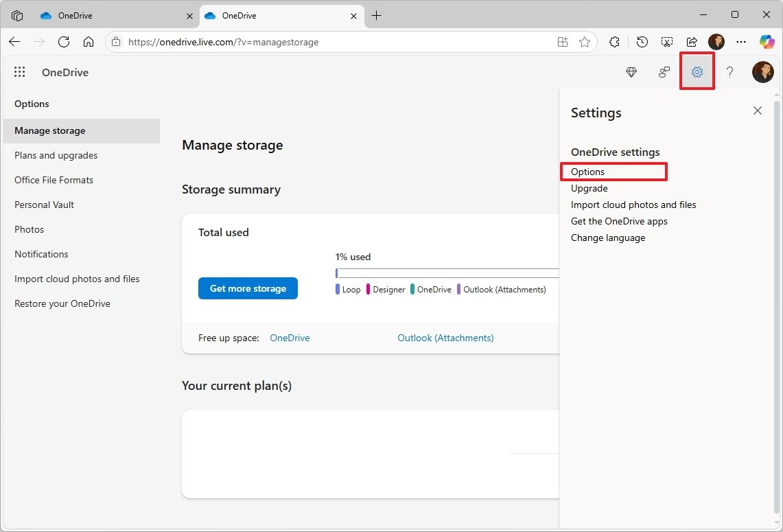Screen dimensions: 783x532
Task: Open browser Extensions icon
Action: 615,42
